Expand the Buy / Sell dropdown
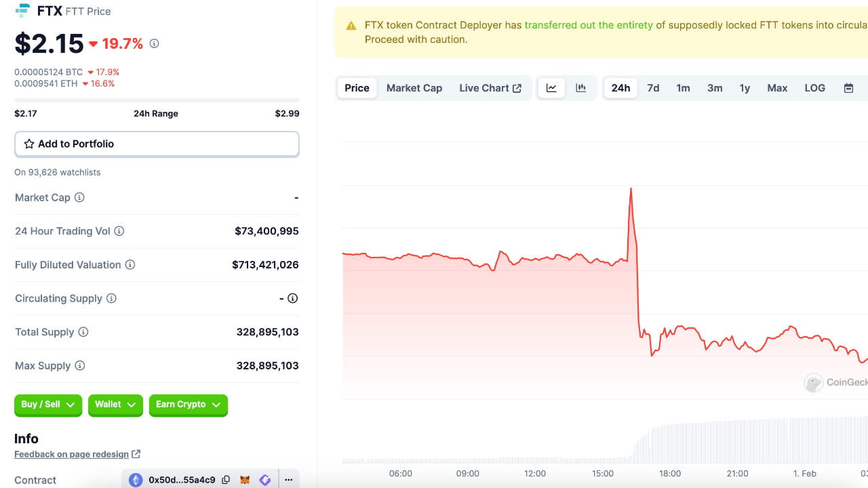The height and width of the screenshot is (488, 868). (x=47, y=405)
